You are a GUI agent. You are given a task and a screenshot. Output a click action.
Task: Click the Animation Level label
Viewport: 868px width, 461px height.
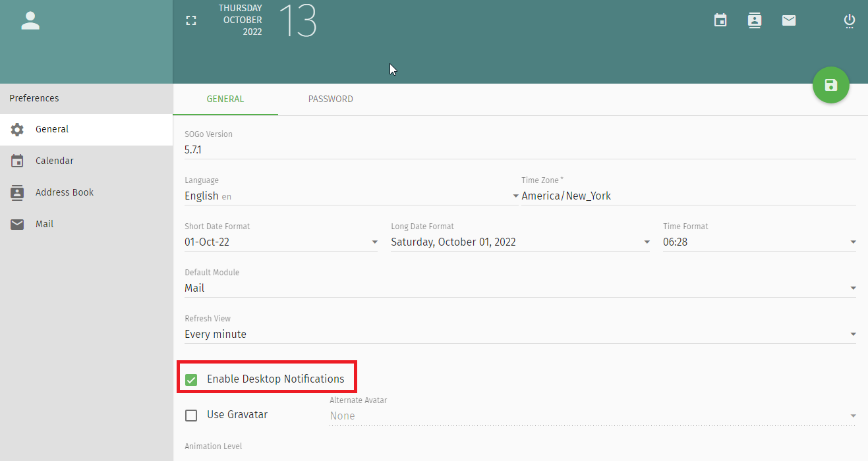213,447
